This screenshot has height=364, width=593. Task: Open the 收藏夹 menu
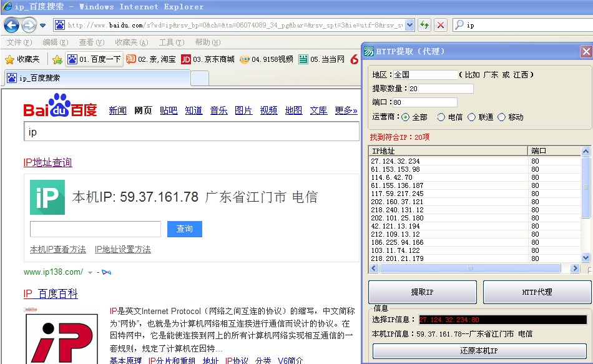(x=132, y=42)
